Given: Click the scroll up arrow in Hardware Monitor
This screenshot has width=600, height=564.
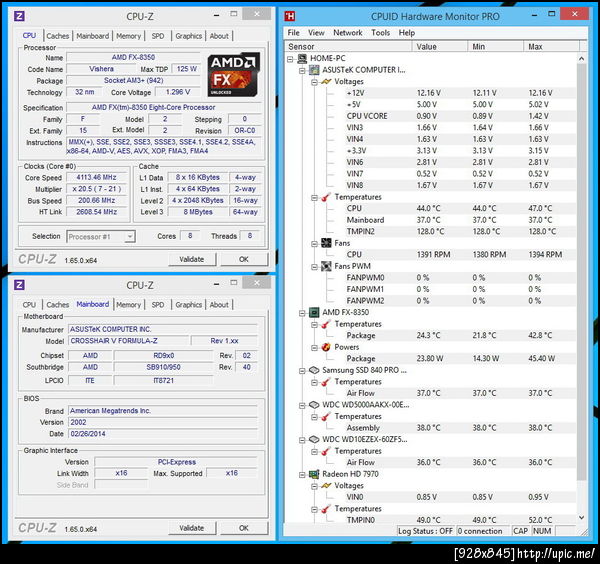Looking at the screenshot, I should 582,59.
